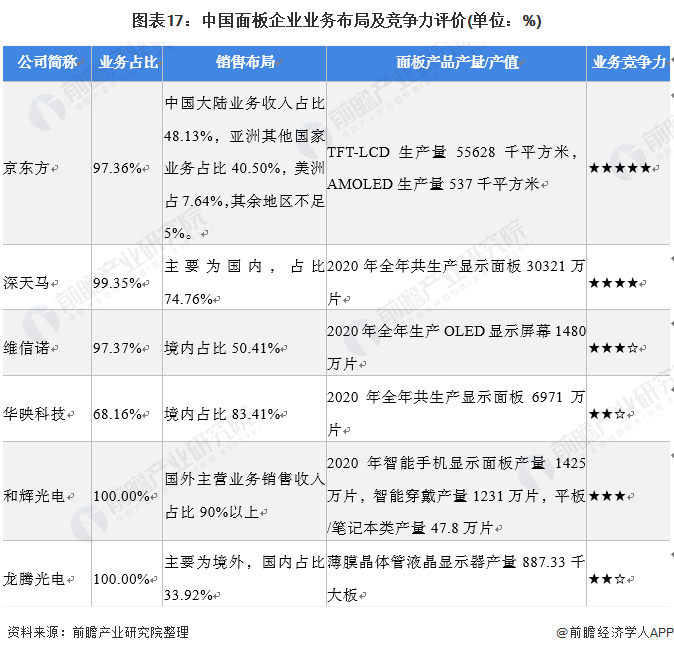Click the three-star rating for 和辉光电
Image resolution: width=674 pixels, height=653 pixels.
pos(607,496)
